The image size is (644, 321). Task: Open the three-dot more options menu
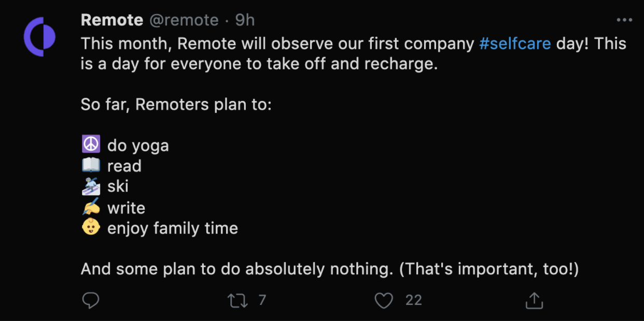click(624, 20)
